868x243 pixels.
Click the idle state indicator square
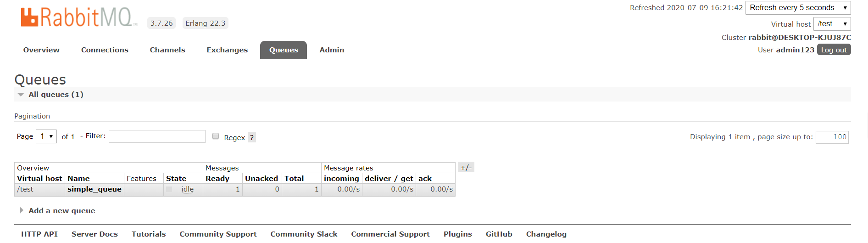click(x=169, y=189)
